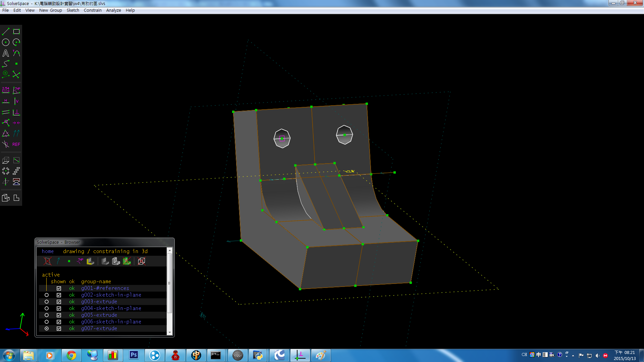Apply horizontal constraint
644x362 pixels.
(6, 101)
